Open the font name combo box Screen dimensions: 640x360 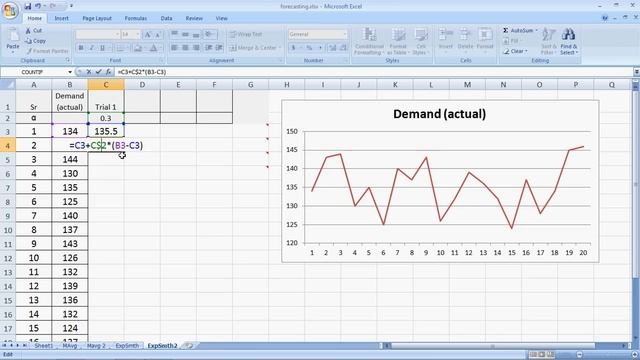[98, 35]
